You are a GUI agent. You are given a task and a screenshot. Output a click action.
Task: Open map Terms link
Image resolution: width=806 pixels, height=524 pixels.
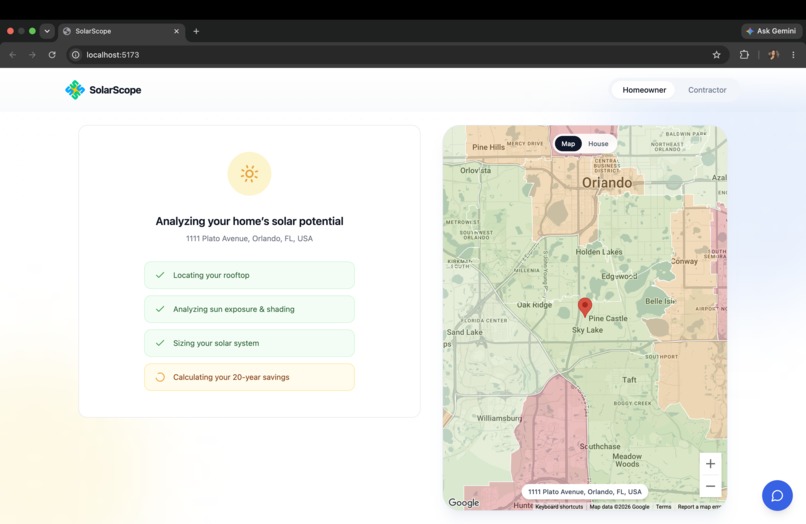(x=663, y=507)
